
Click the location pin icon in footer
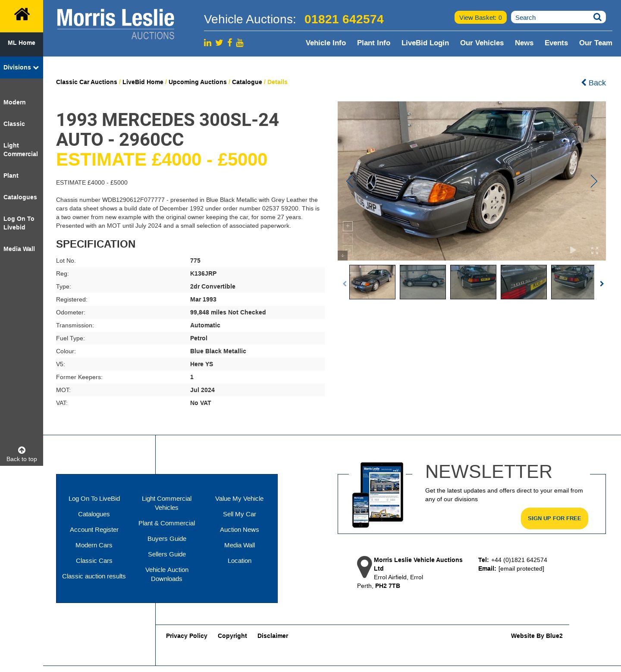[364, 567]
